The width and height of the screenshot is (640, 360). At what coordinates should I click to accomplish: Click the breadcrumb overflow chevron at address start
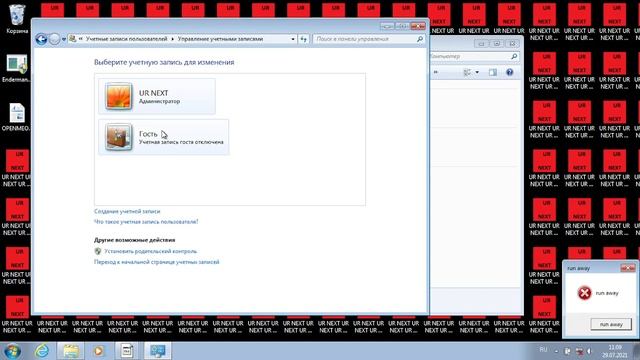click(x=81, y=39)
